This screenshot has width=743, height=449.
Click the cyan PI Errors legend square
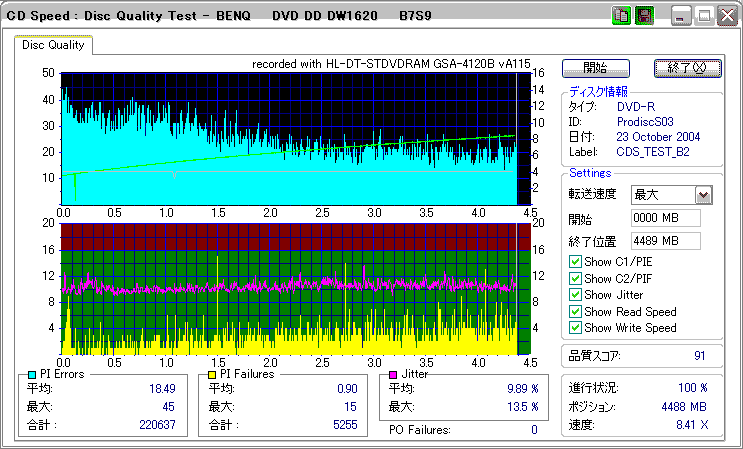click(x=31, y=374)
